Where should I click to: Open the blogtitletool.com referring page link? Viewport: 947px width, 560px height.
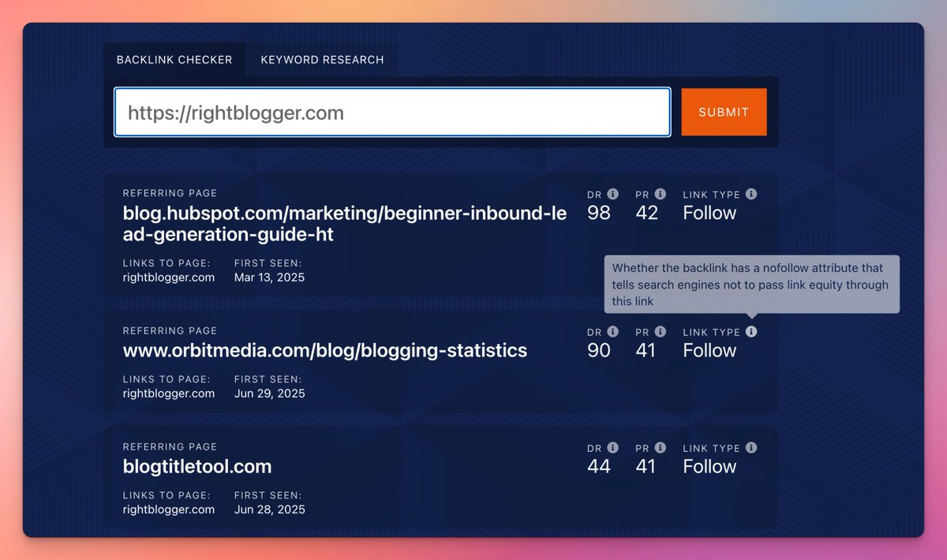click(197, 466)
